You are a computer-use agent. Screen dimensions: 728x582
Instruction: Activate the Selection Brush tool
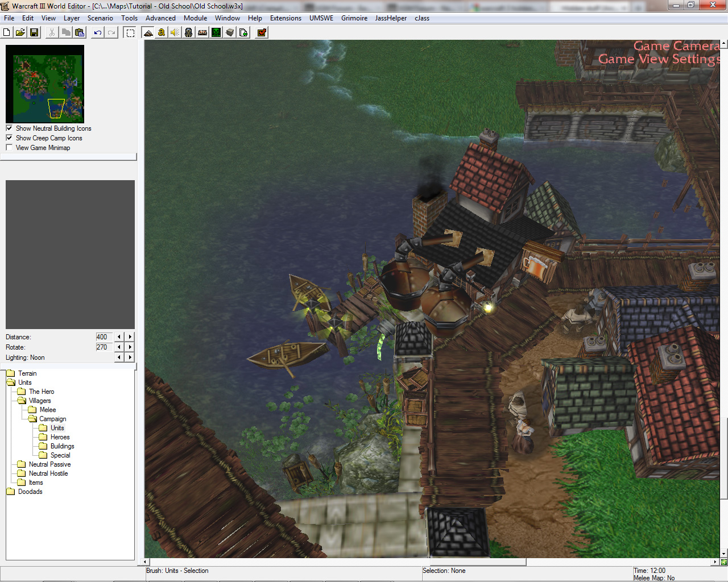[130, 32]
